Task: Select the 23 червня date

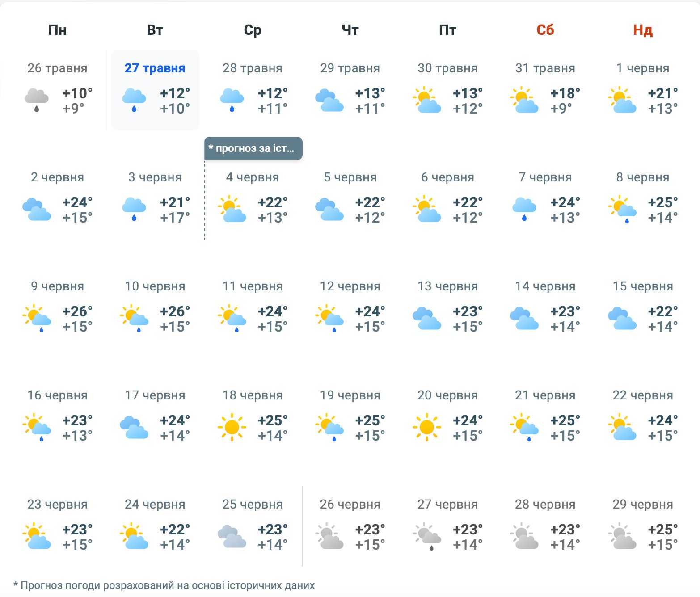Action: 57,505
